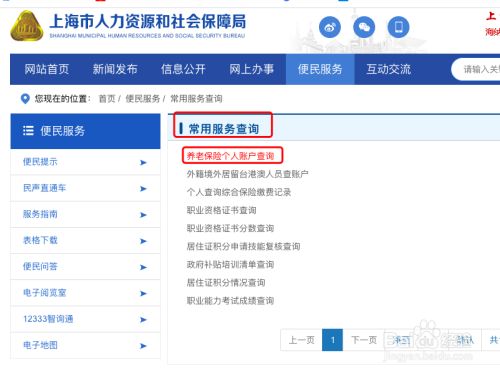Viewport: 500px width, 373px height.
Task: Click 常用服务查询 in breadcrumb
Action: pos(196,99)
